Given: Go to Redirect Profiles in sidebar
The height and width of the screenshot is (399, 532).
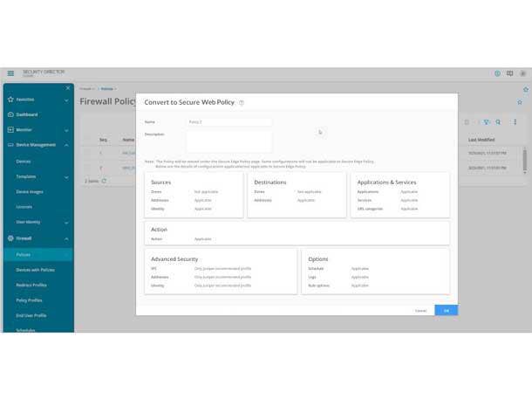Looking at the screenshot, I should point(31,285).
